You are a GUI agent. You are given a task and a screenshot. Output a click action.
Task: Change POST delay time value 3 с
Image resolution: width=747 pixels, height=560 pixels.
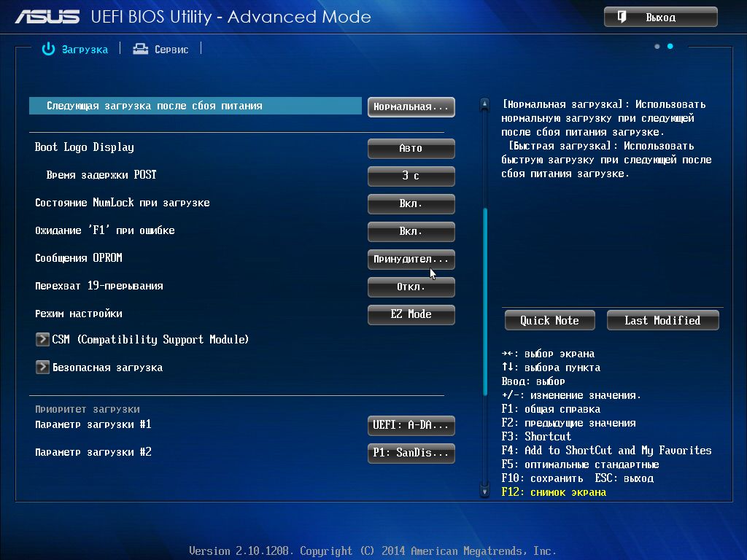[411, 176]
